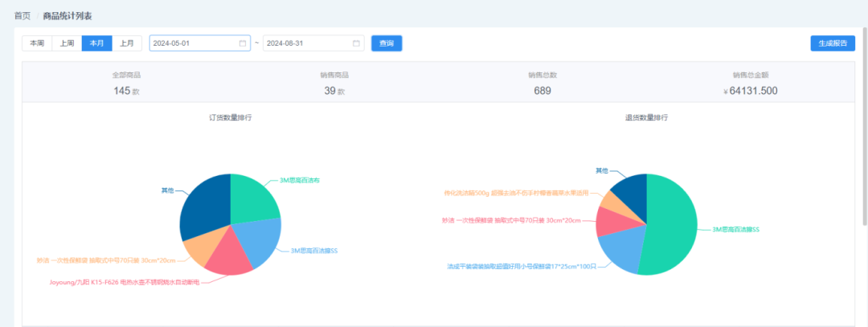Go to 首页 breadcrumb link
The image size is (868, 327).
pos(23,15)
